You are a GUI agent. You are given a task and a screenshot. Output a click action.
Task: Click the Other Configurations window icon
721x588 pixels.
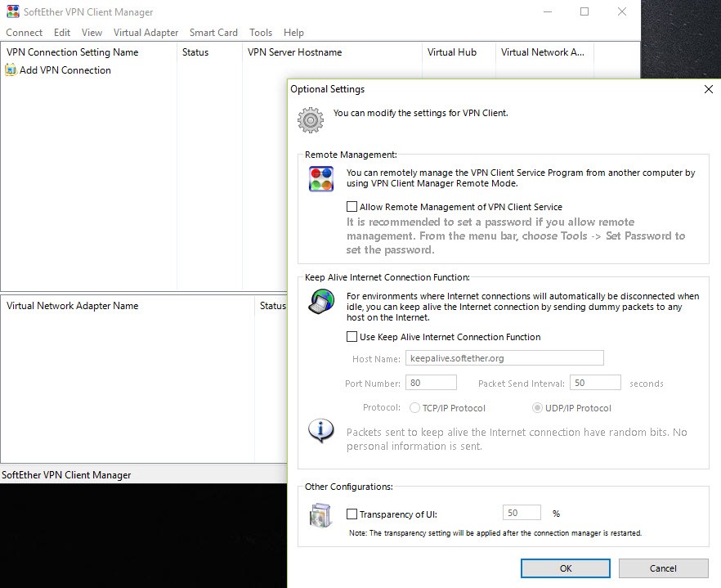320,515
